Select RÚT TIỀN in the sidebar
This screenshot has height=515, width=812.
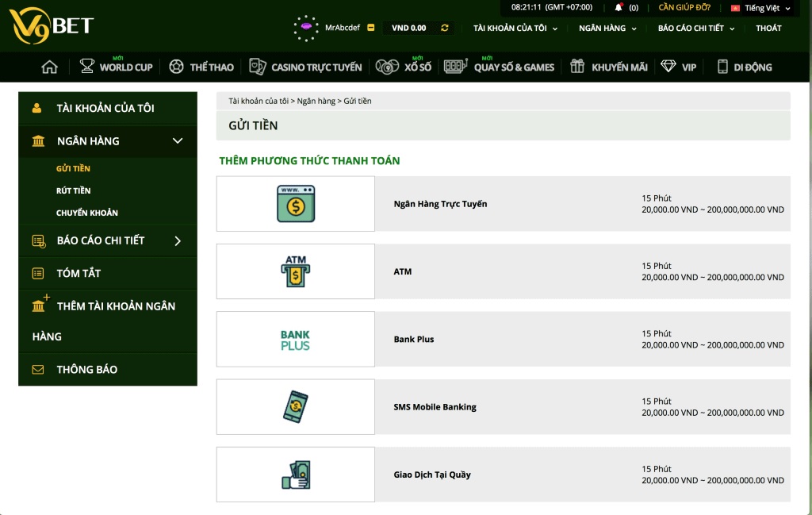(x=74, y=190)
